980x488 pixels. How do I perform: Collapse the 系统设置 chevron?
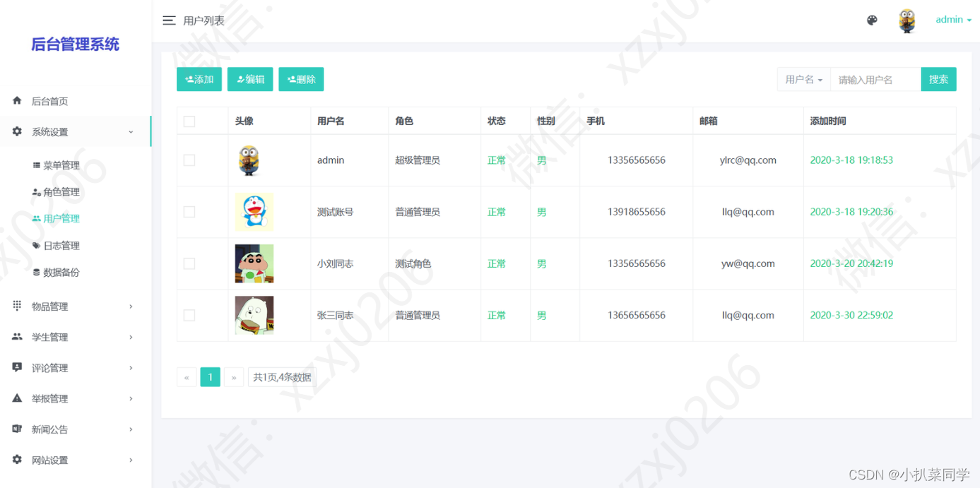click(x=131, y=132)
